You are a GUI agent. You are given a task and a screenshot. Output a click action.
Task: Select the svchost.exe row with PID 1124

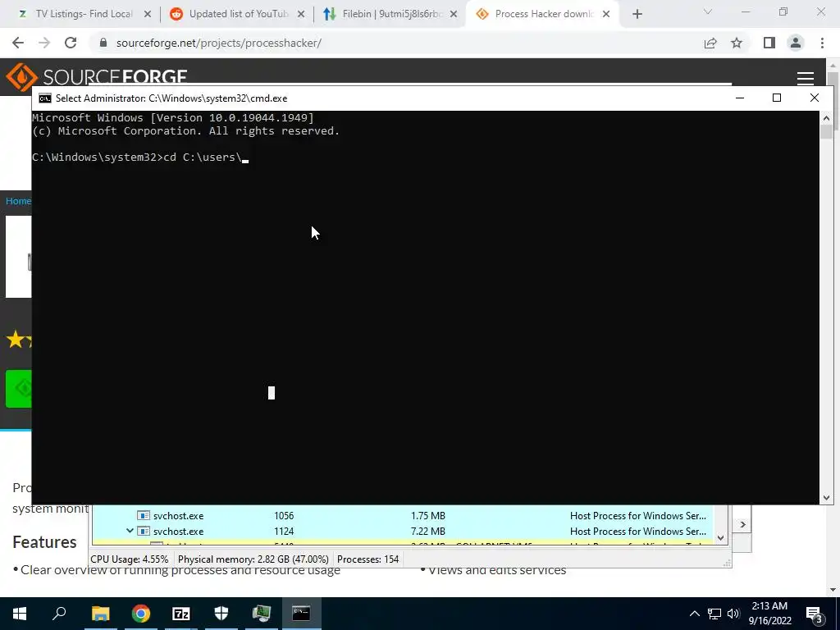pyautogui.click(x=402, y=531)
